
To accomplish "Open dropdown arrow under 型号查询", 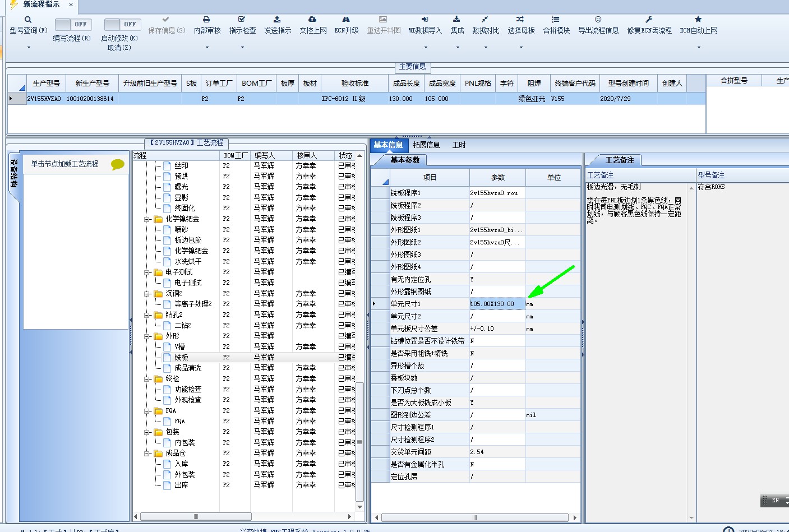I will (29, 48).
